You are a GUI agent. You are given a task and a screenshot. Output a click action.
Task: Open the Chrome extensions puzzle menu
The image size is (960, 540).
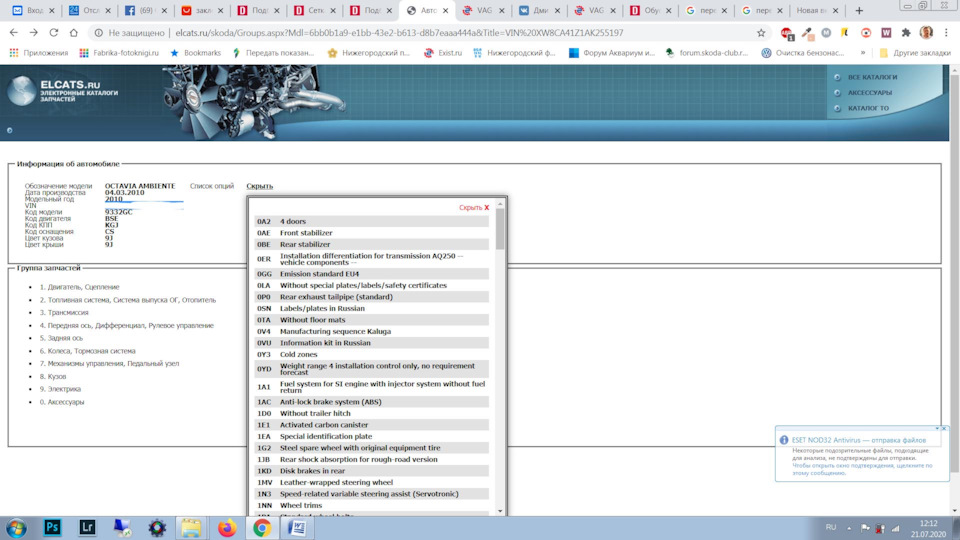tap(906, 32)
